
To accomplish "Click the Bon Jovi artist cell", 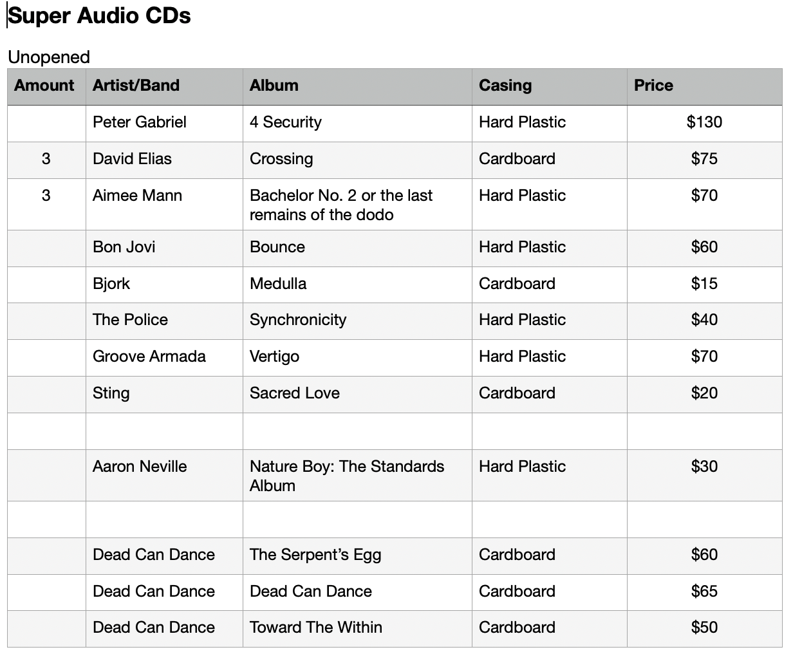I will 164,248.
